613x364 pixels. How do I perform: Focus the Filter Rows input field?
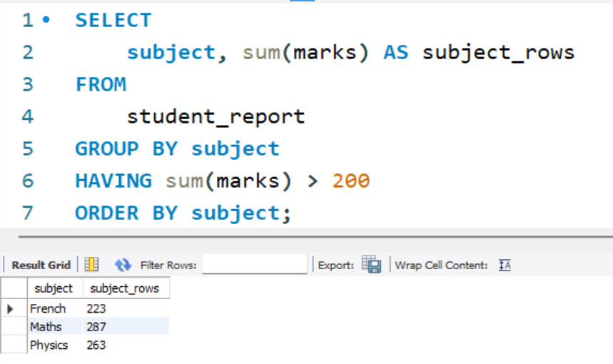coord(255,264)
